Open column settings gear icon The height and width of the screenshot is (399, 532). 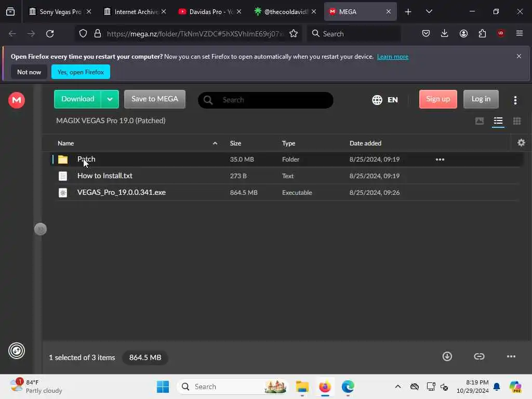(521, 143)
